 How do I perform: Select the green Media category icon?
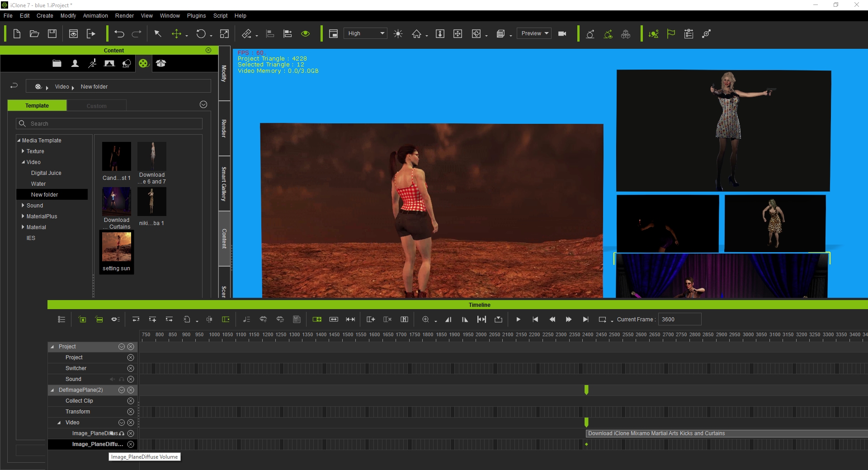(144, 63)
